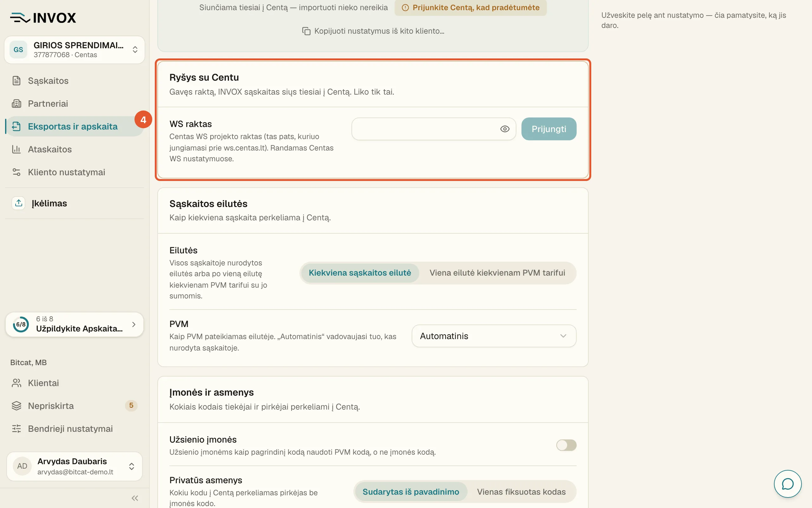Click the copy settings icon

click(x=306, y=31)
